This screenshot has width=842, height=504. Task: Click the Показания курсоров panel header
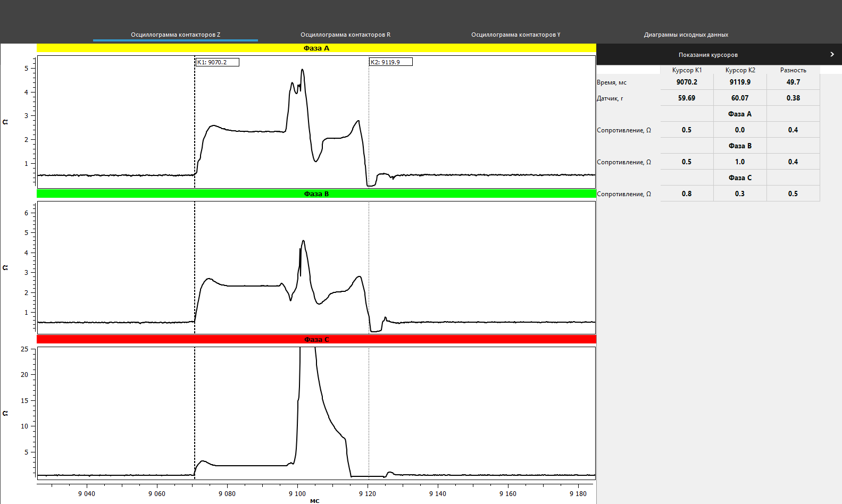click(707, 55)
